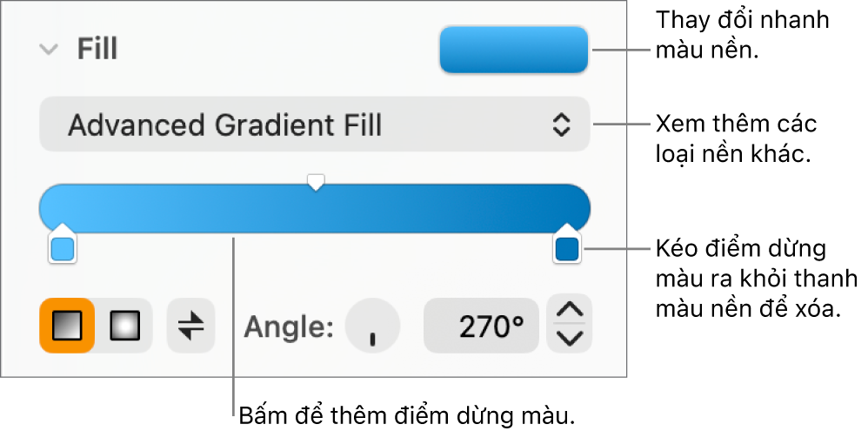Click the up-down arrows on the fill type menu
The height and width of the screenshot is (431, 868).
click(x=562, y=125)
